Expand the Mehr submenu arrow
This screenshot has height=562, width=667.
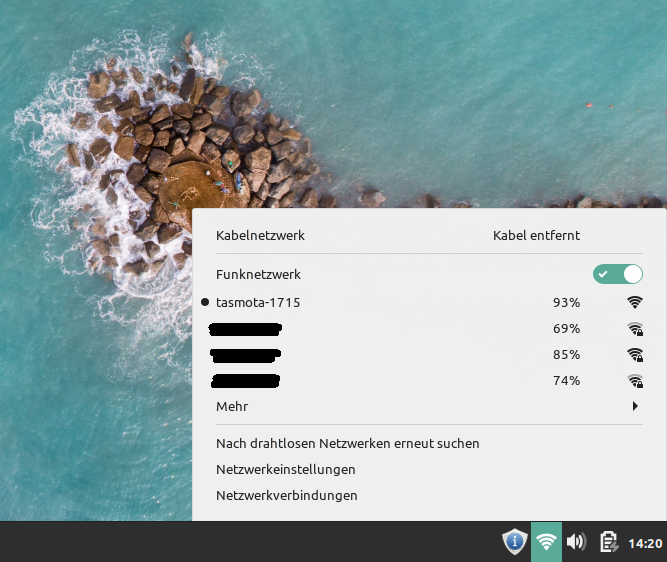[634, 407]
